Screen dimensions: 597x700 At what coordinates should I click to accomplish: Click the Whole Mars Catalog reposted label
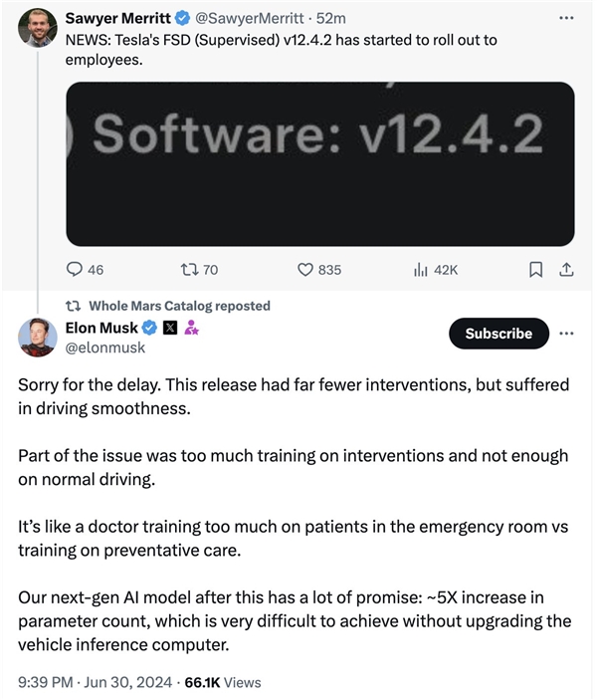[179, 306]
